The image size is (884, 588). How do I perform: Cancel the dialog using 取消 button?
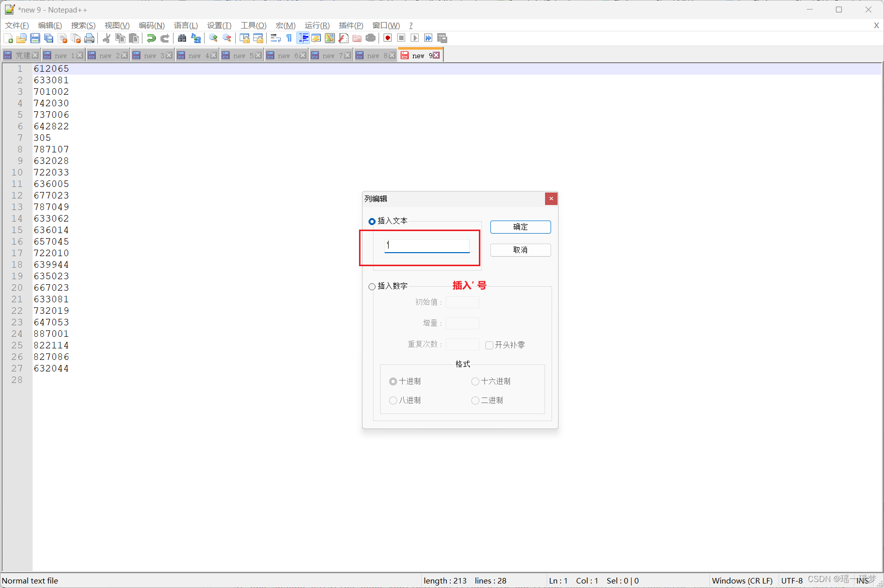(x=520, y=250)
